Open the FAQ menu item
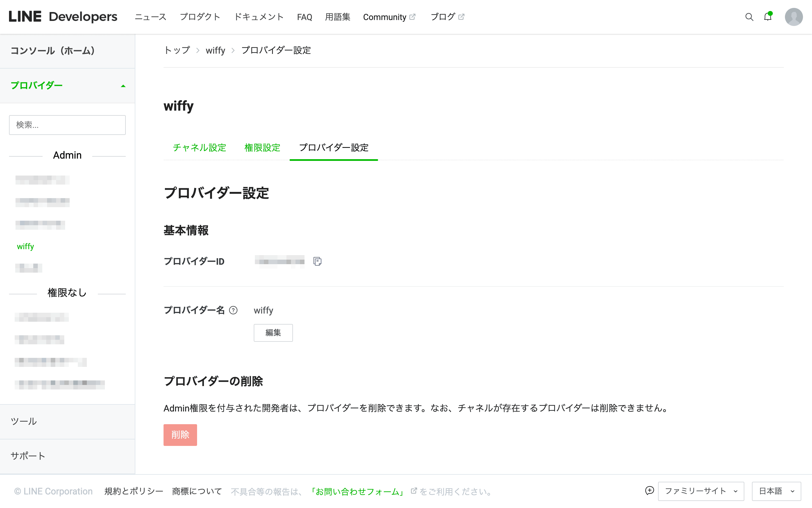 tap(304, 17)
